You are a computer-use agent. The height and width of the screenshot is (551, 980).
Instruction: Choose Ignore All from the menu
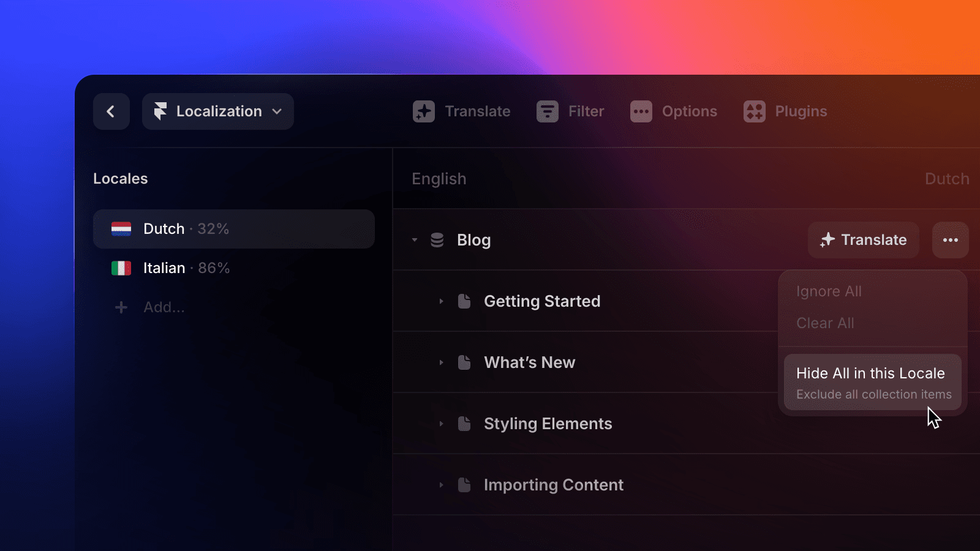829,291
